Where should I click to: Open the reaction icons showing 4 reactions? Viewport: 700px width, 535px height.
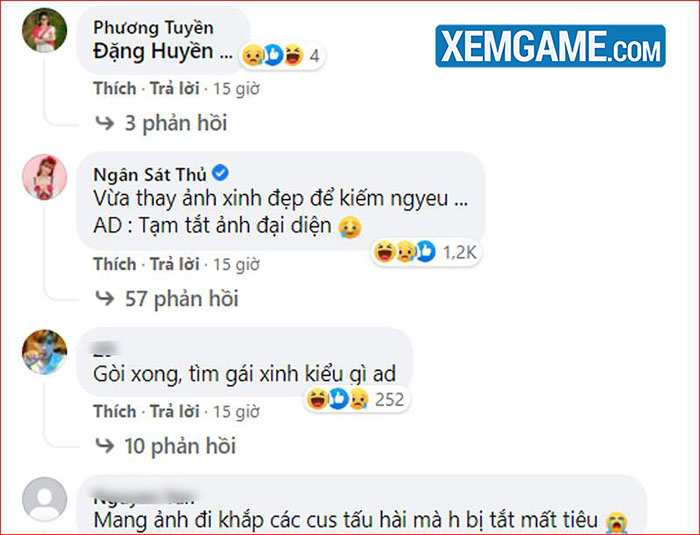[282, 55]
